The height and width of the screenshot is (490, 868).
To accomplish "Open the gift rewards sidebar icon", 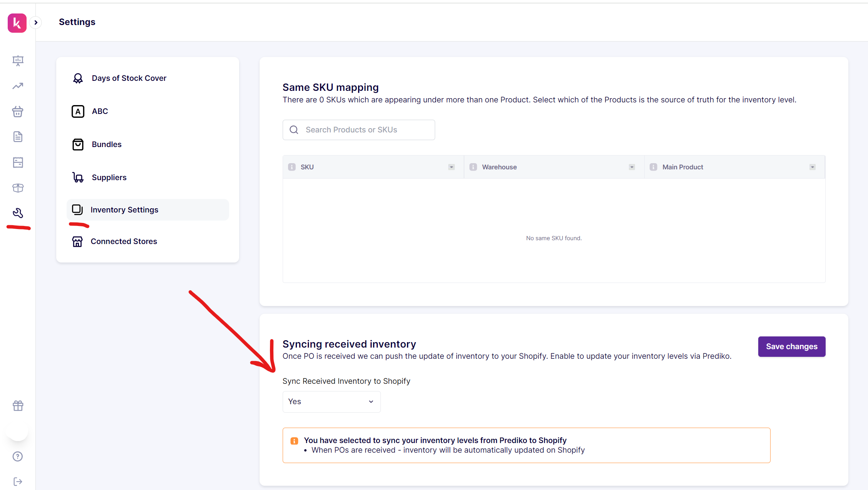I will [x=18, y=406].
